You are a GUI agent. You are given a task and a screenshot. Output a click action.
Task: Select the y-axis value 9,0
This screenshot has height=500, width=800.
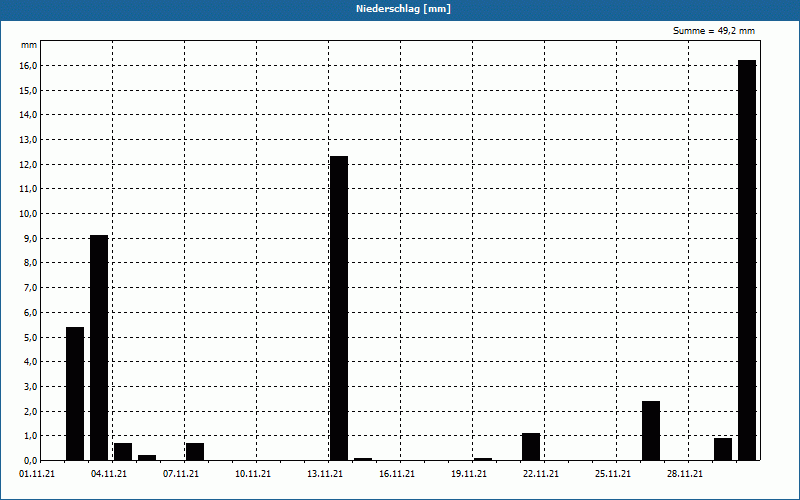click(30, 238)
